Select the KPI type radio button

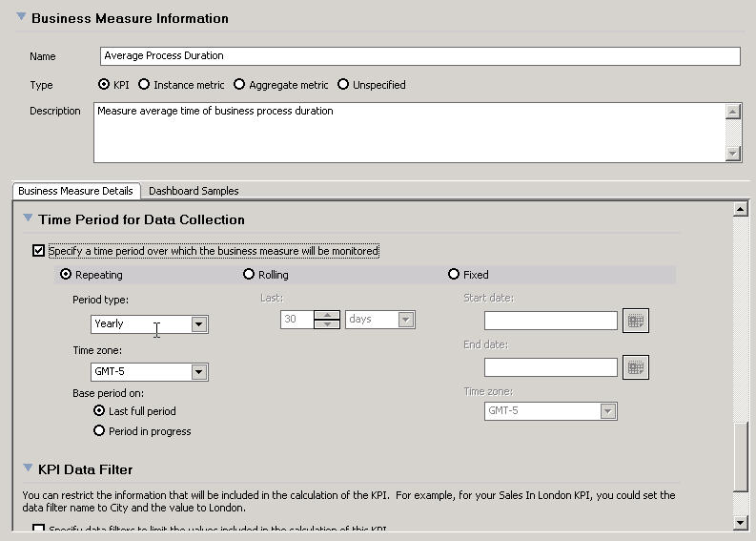(x=104, y=85)
